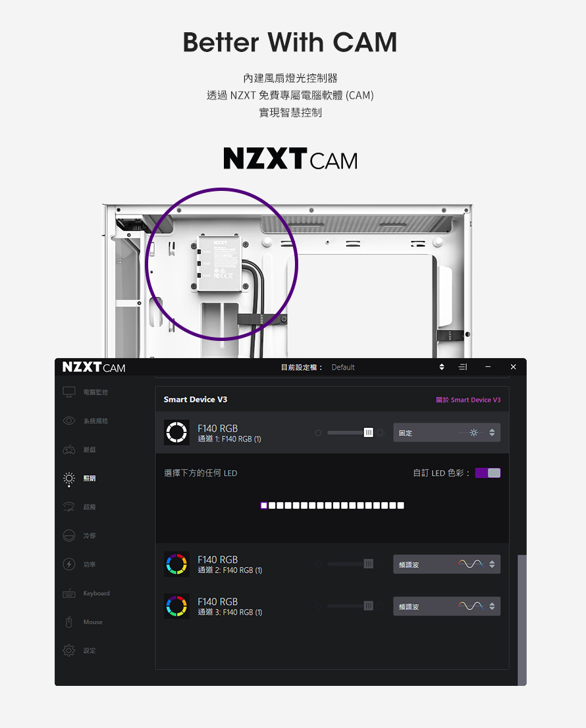Open the gaming controller section
This screenshot has height=728, width=586.
point(68,450)
